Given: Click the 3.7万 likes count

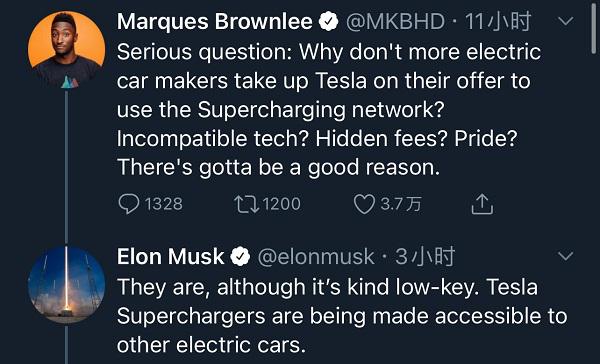Looking at the screenshot, I should [401, 204].
